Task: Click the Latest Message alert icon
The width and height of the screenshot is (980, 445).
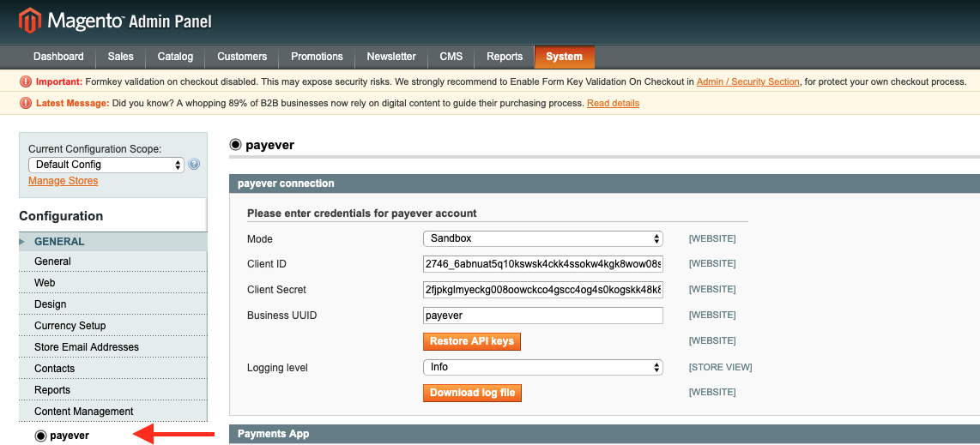Action: coord(26,103)
